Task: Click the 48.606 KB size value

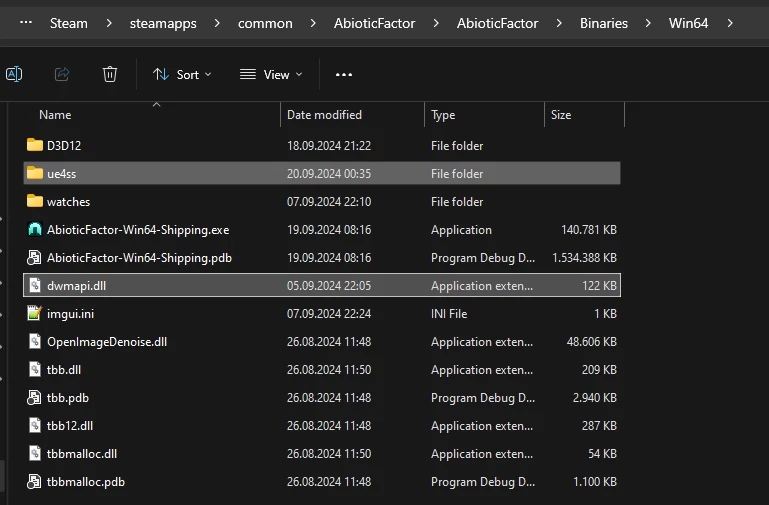Action: pyautogui.click(x=591, y=342)
